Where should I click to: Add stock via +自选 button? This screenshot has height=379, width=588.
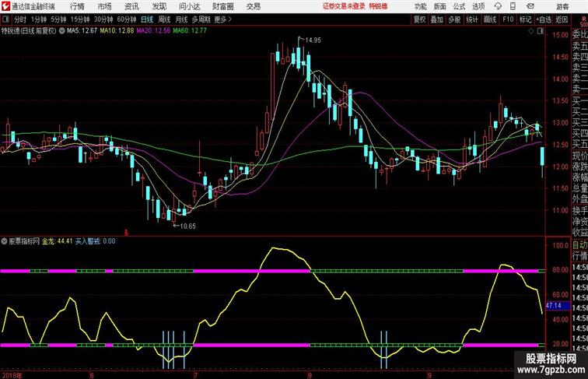(544, 19)
